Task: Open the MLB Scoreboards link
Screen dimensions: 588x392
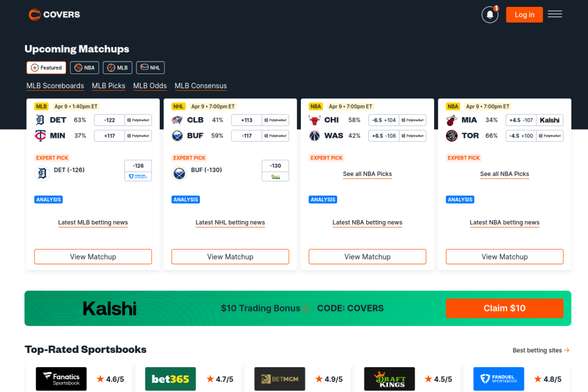Action: coord(55,86)
